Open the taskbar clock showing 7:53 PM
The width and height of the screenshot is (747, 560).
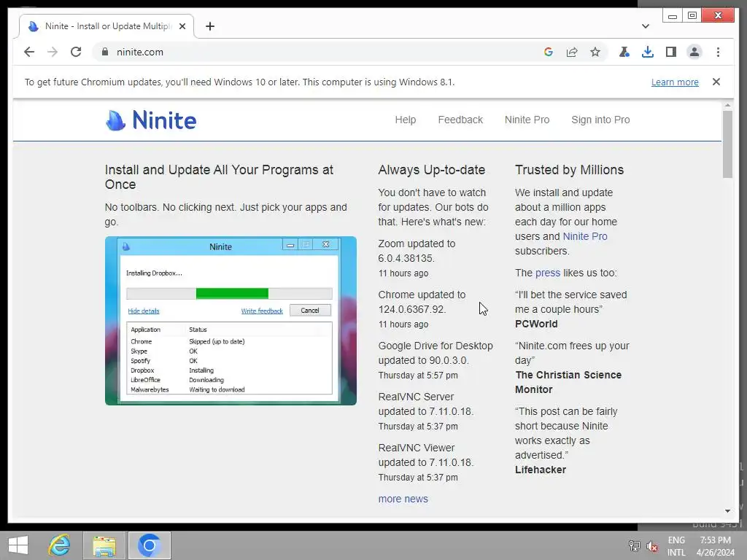click(715, 546)
